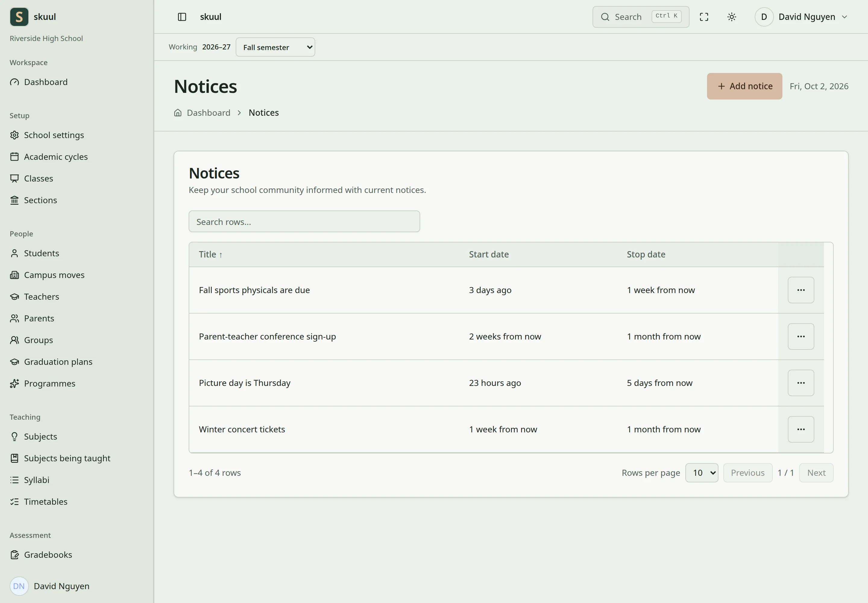Click the Graduation plans icon

tap(14, 362)
